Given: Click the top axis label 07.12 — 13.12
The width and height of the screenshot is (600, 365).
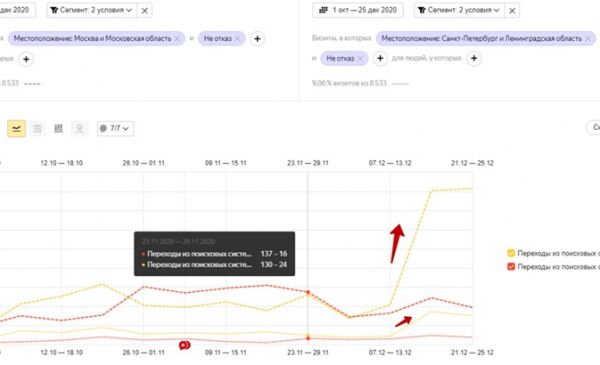Looking at the screenshot, I should [390, 163].
